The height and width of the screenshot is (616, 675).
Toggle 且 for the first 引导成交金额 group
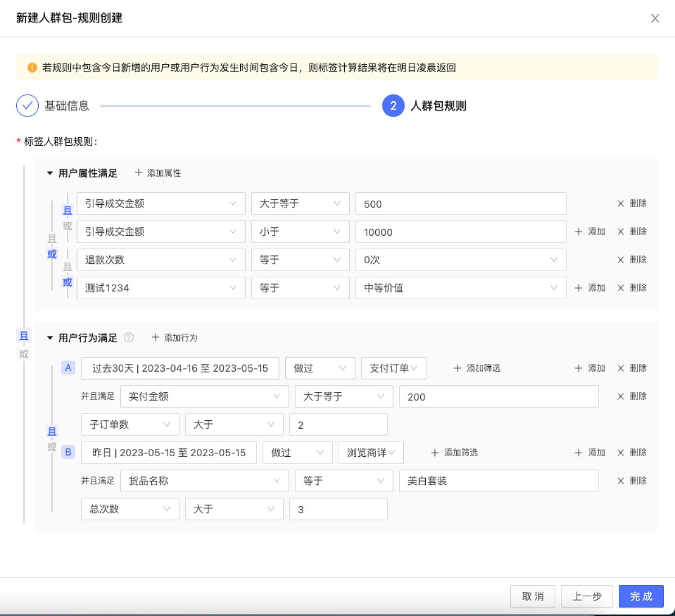[x=67, y=210]
